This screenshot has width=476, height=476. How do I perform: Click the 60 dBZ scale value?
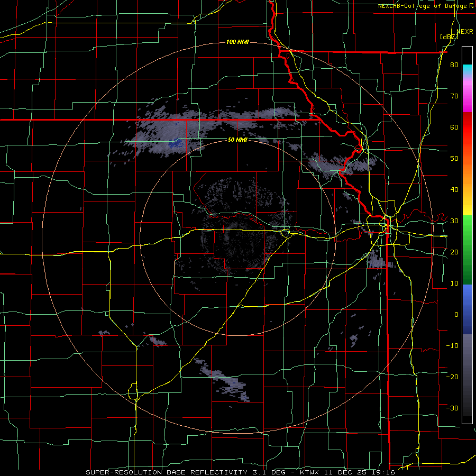tap(454, 127)
